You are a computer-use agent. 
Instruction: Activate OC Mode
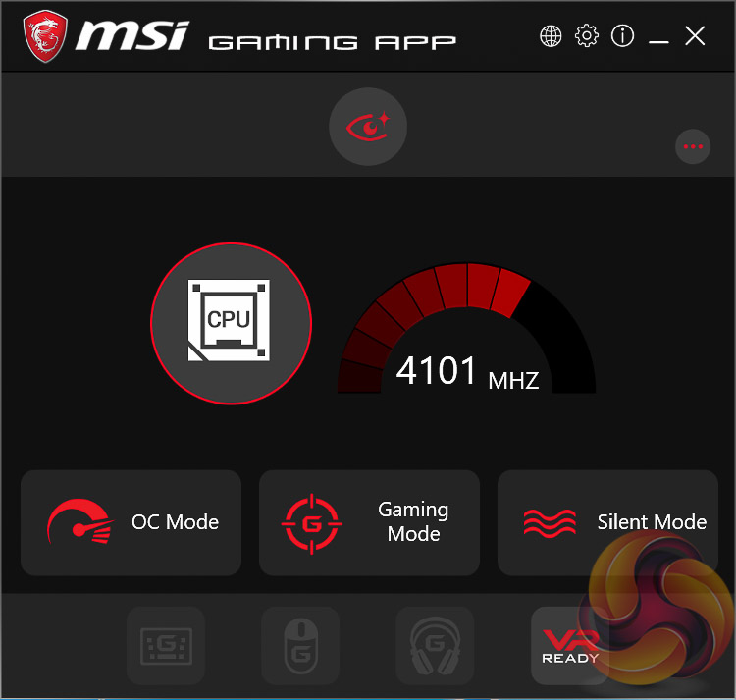131,523
